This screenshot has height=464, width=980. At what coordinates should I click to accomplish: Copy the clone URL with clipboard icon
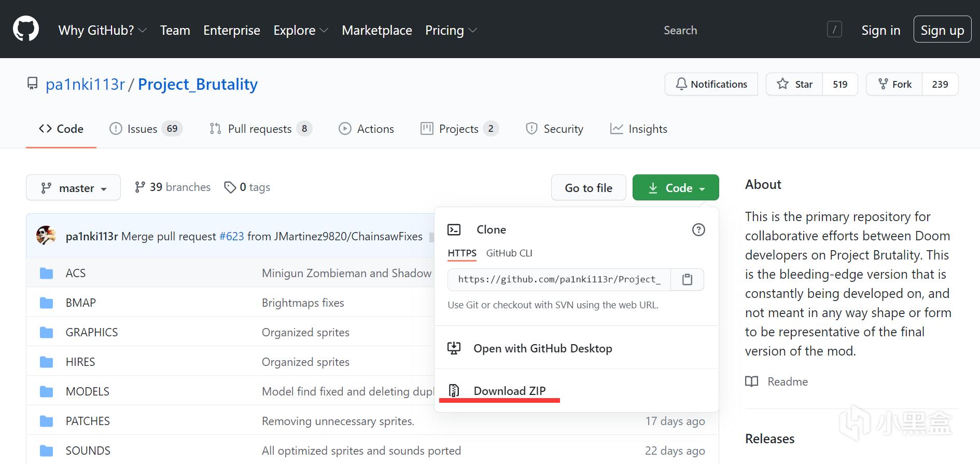pyautogui.click(x=687, y=280)
